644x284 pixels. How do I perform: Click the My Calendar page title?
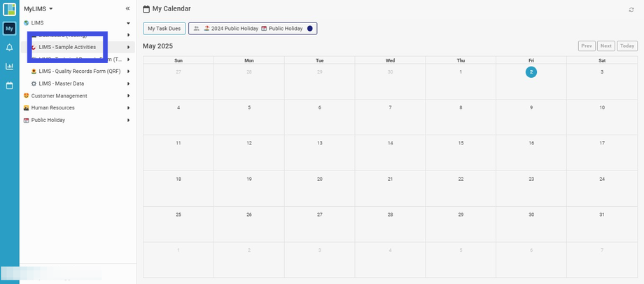click(x=171, y=8)
